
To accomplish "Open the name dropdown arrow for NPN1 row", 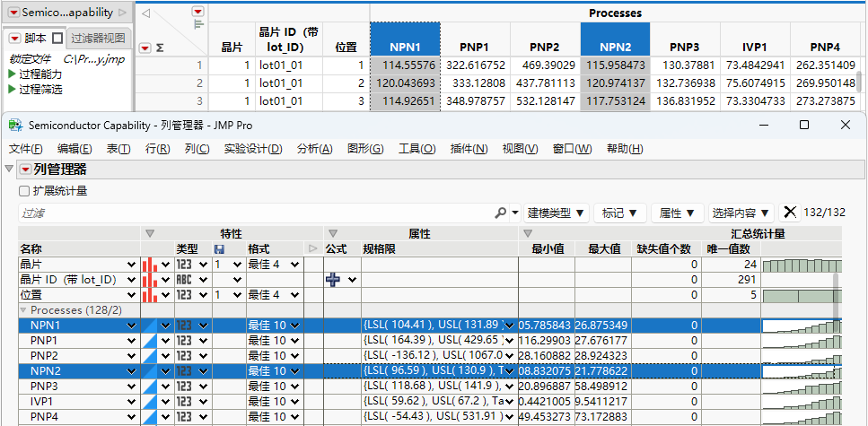I will [x=131, y=326].
